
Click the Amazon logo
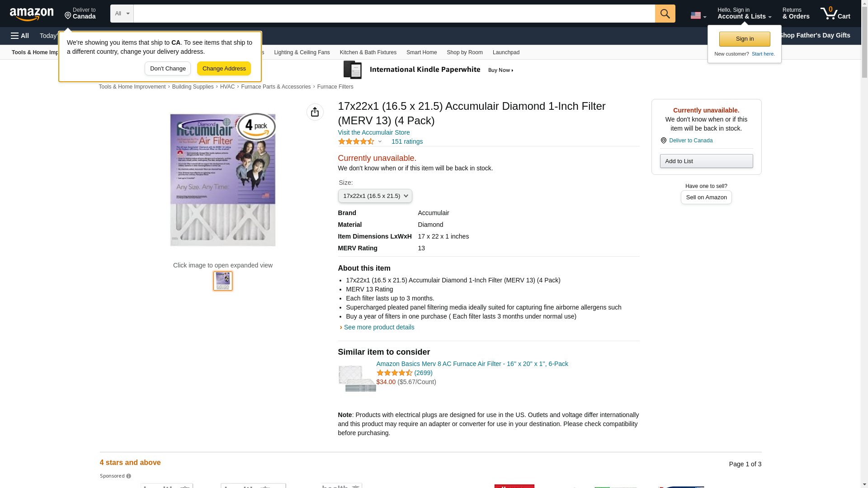click(32, 14)
